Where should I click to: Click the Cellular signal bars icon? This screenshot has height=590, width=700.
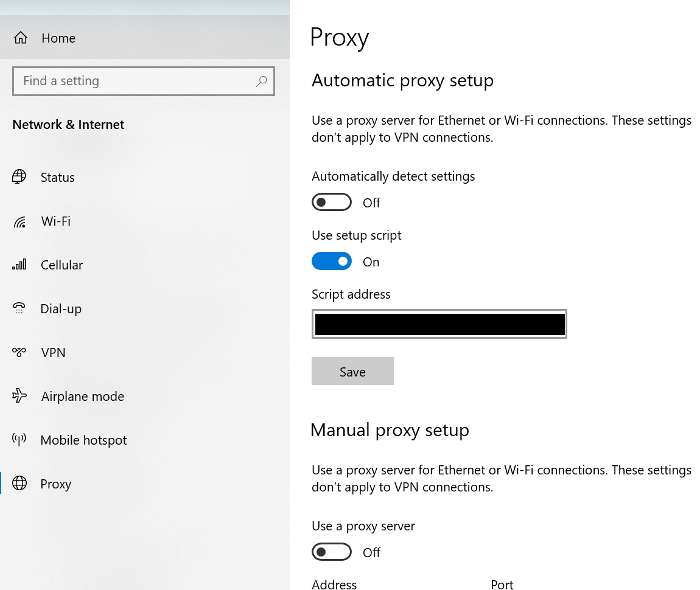coord(19,265)
